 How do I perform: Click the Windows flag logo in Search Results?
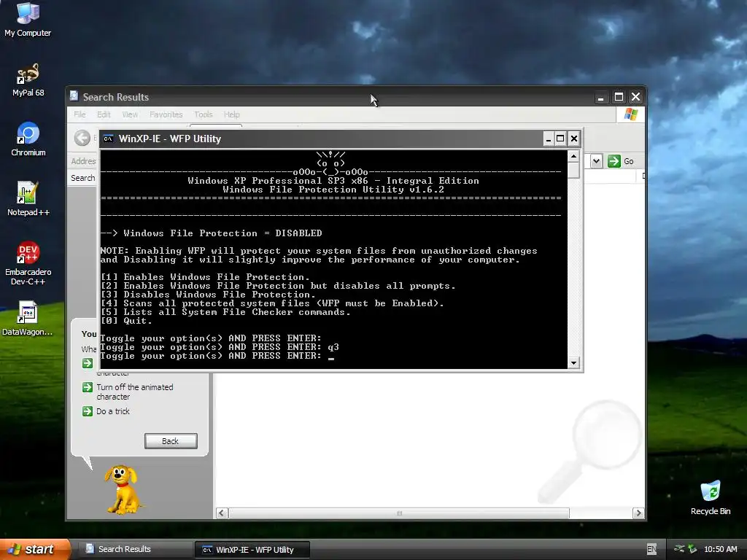(631, 114)
